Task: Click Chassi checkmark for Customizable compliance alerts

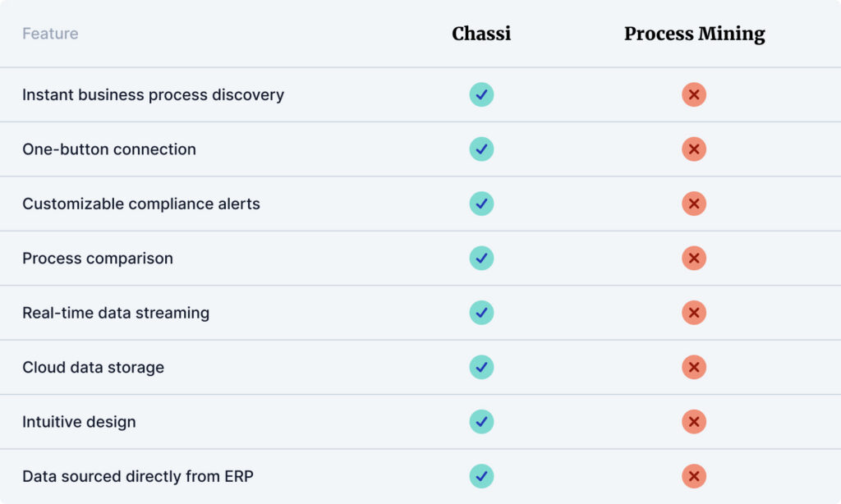Action: pyautogui.click(x=481, y=204)
